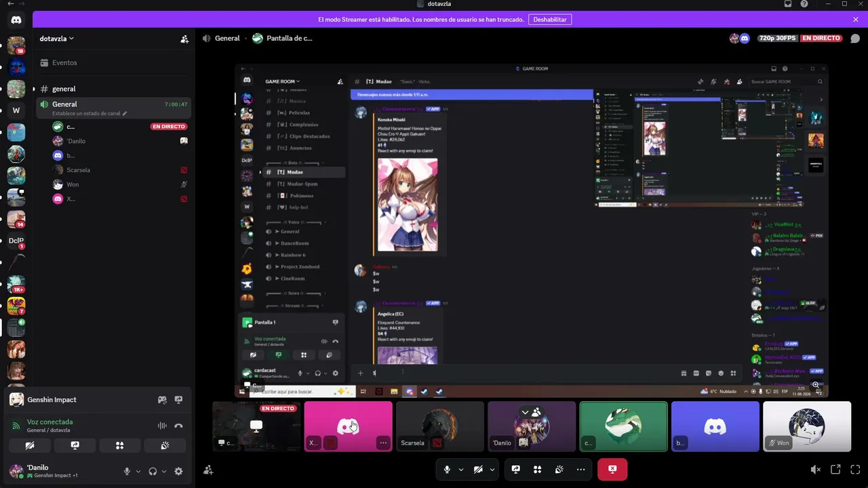
Task: Expand the dotavzla server menu
Action: tap(57, 39)
